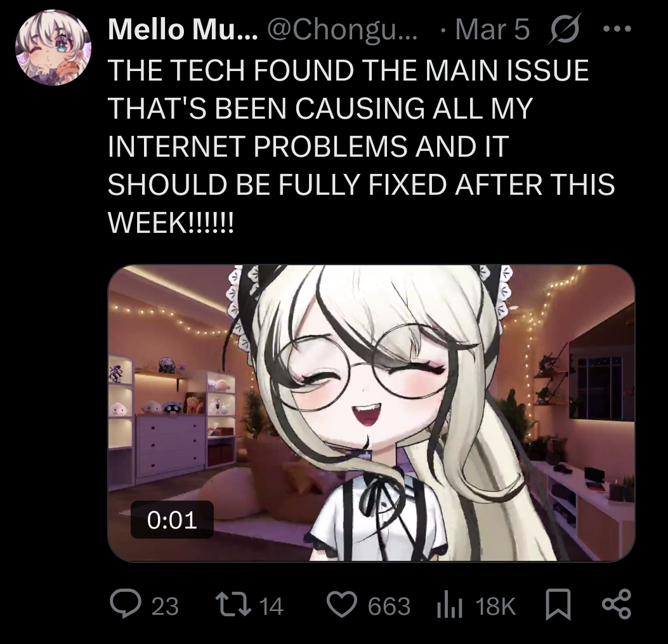Click the 14 reposts count
The image size is (668, 644).
271,606
